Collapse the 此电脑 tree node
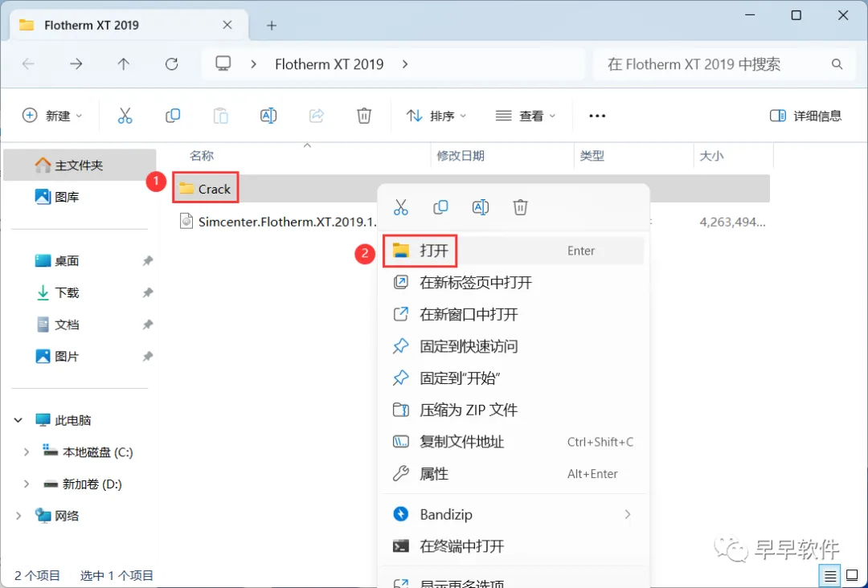The height and width of the screenshot is (588, 868). click(18, 420)
